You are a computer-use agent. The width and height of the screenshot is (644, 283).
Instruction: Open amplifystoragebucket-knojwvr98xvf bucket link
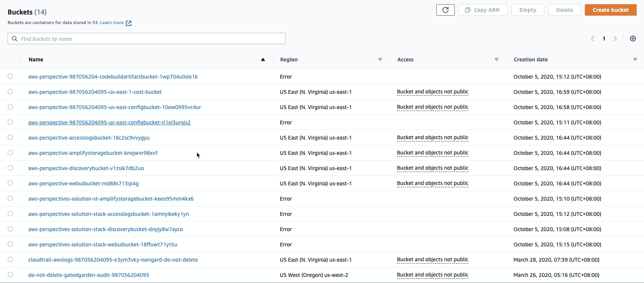(93, 153)
